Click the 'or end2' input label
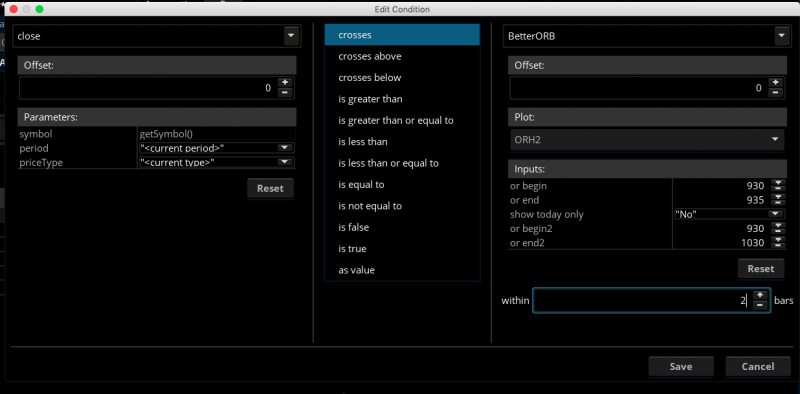 (x=527, y=243)
